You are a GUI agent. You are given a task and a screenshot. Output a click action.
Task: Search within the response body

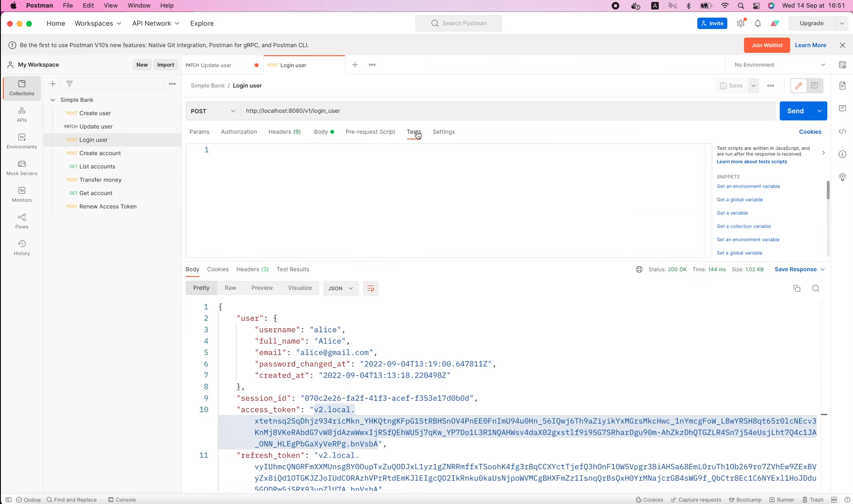816,288
